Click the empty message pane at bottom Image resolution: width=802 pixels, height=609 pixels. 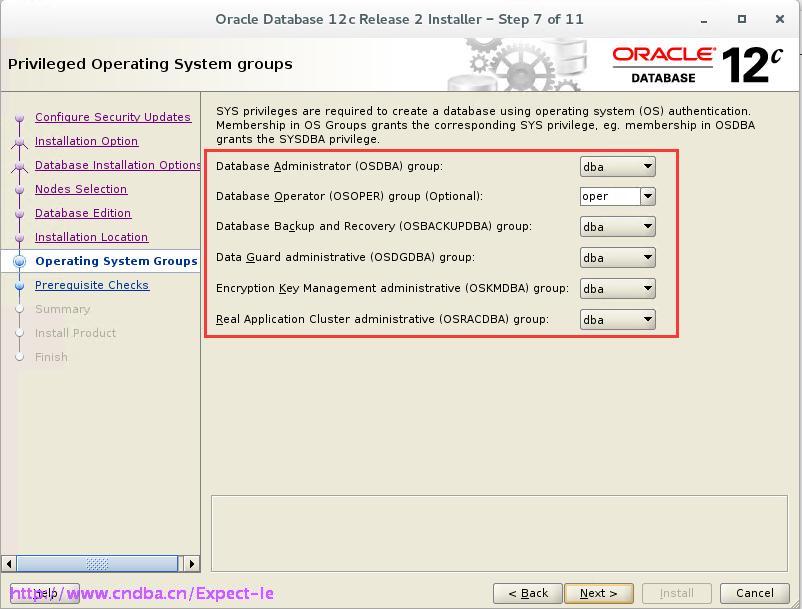[499, 533]
